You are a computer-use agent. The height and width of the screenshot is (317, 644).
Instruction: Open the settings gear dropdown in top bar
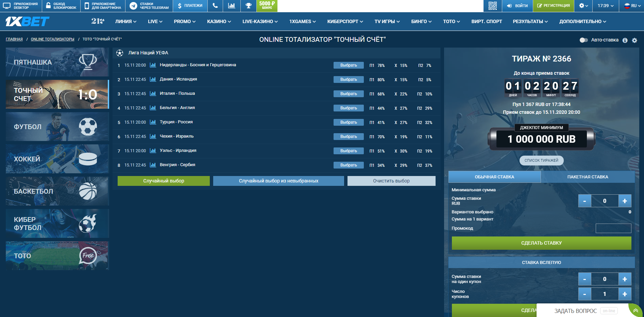click(x=583, y=6)
